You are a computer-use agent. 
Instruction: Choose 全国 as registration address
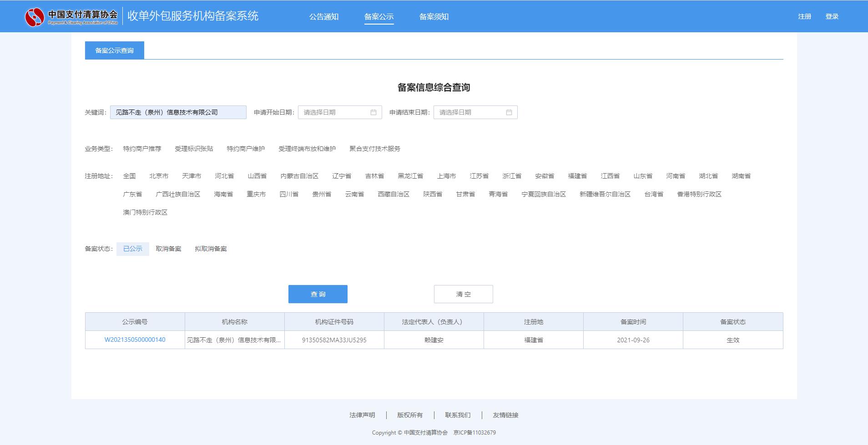click(129, 176)
